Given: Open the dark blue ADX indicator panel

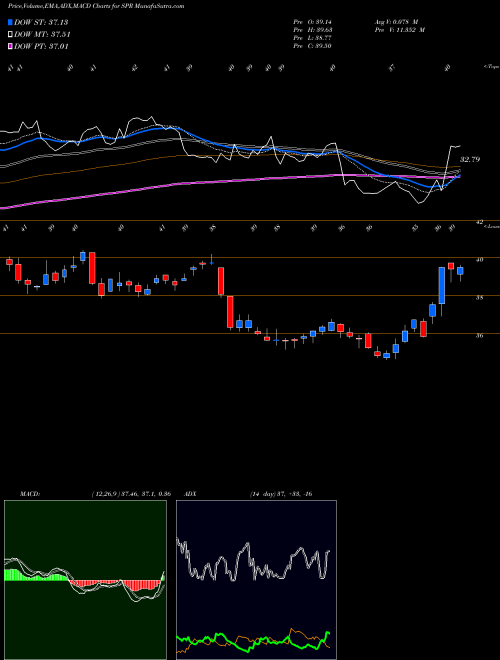Looking at the screenshot, I should point(256,580).
